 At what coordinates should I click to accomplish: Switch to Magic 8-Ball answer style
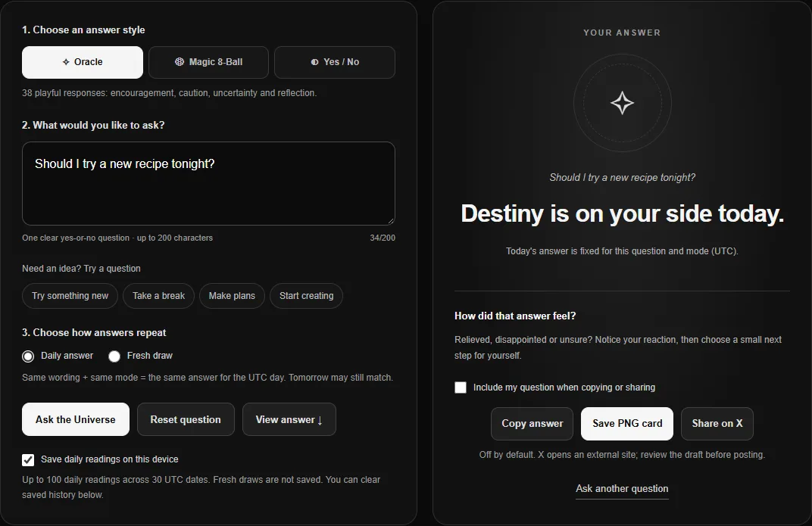point(209,62)
